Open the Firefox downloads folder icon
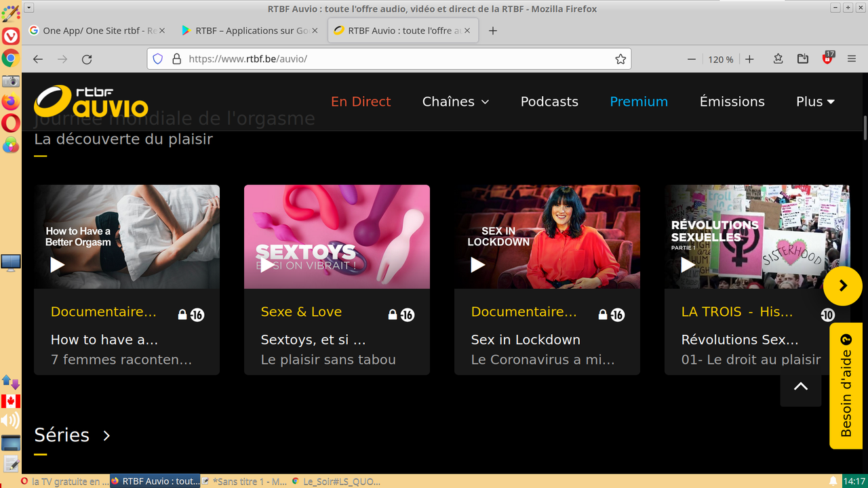Viewport: 868px width, 488px height. tap(803, 59)
